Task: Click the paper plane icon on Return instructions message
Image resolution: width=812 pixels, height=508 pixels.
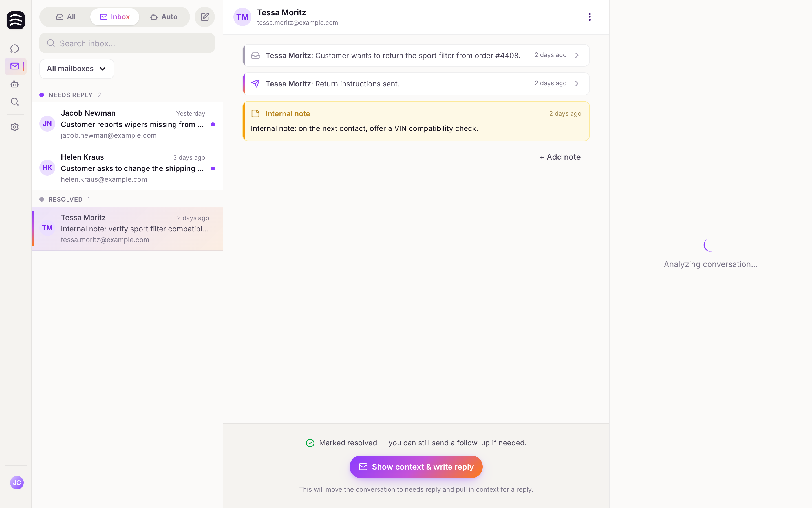Action: tap(255, 83)
